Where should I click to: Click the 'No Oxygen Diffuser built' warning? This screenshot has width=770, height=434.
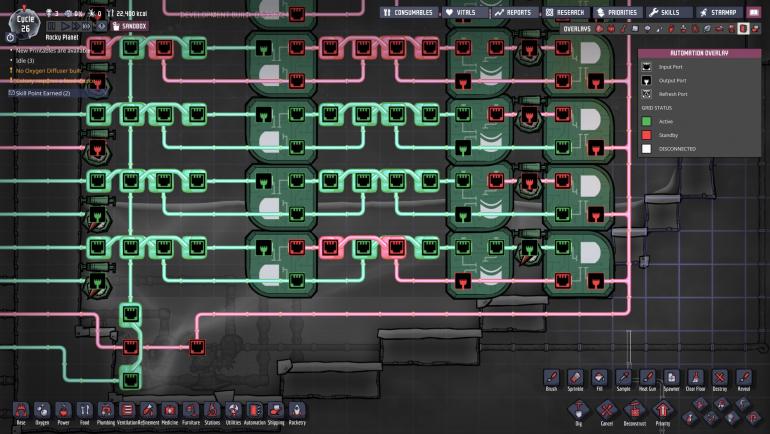(48, 71)
